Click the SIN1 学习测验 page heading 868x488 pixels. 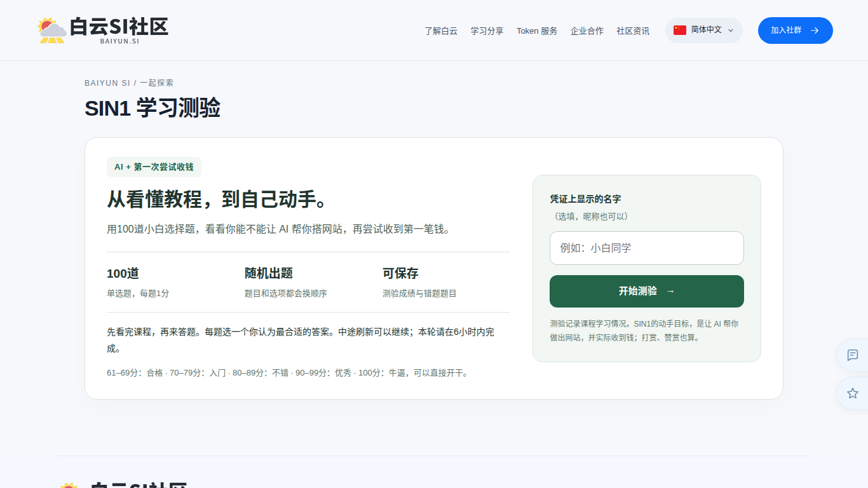click(x=153, y=109)
